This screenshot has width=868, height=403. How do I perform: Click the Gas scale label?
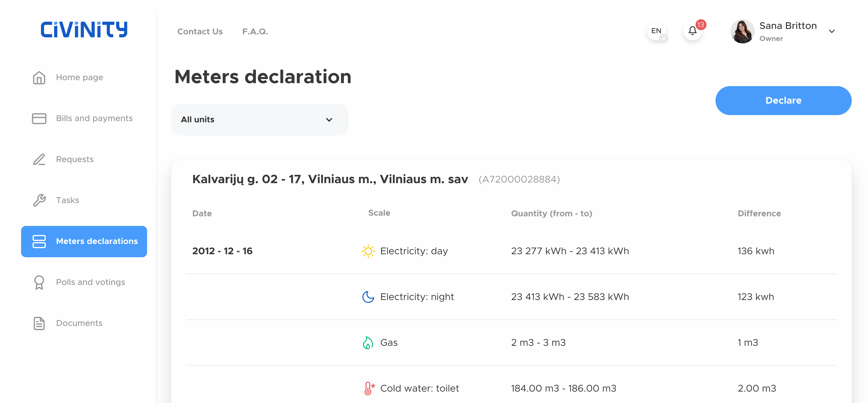point(389,343)
